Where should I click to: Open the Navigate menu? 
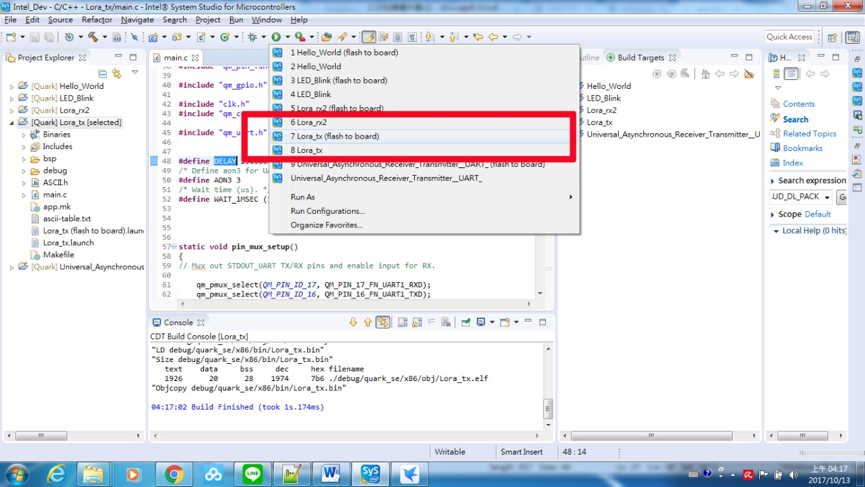click(x=137, y=20)
